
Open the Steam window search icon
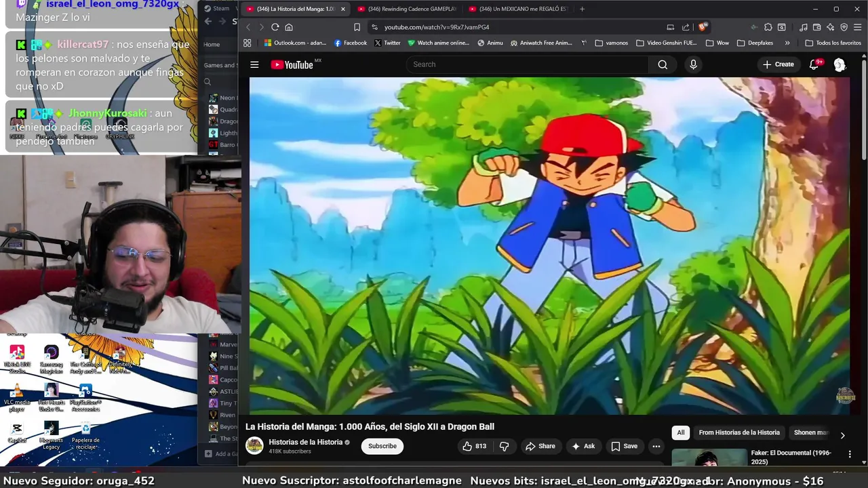[x=208, y=82]
